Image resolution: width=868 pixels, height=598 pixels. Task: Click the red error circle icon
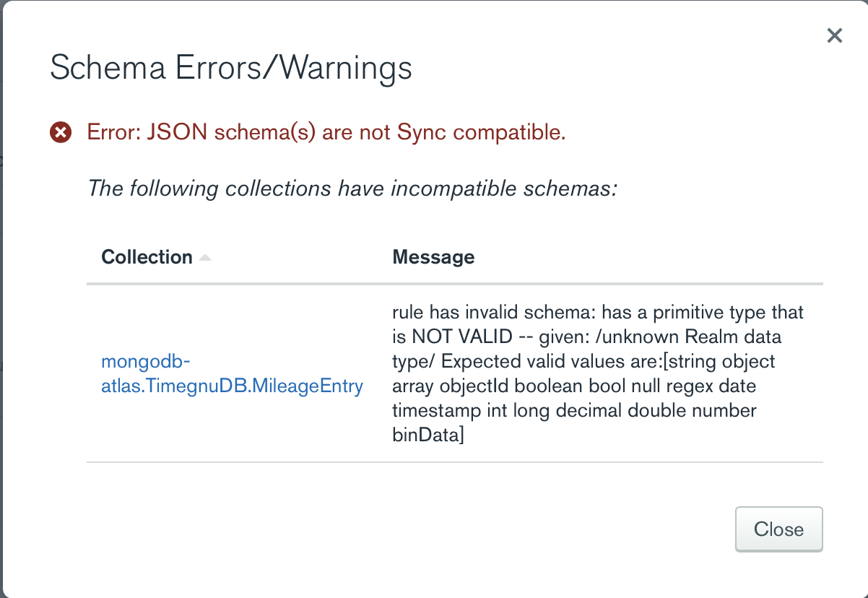(61, 132)
